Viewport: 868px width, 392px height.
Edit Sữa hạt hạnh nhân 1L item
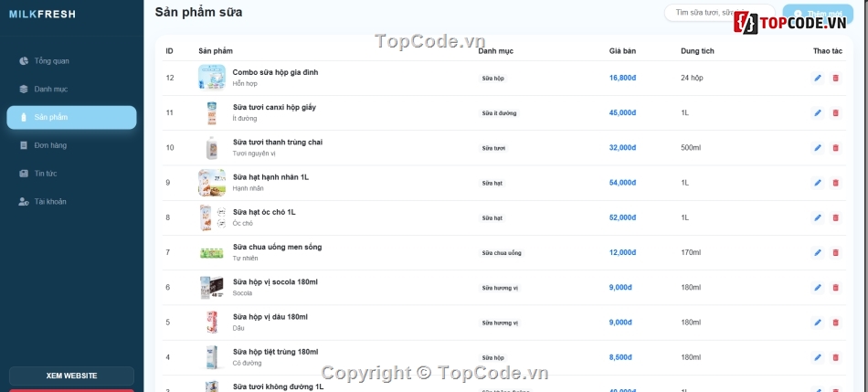[x=818, y=183]
